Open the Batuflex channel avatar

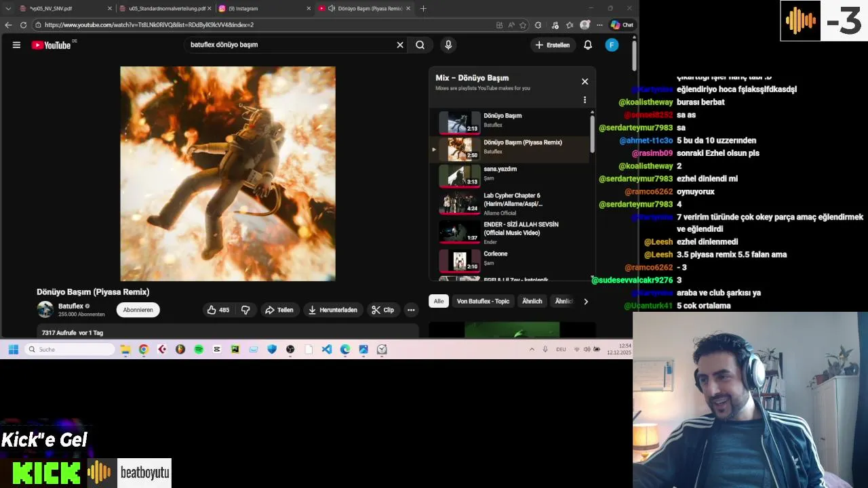pyautogui.click(x=45, y=310)
